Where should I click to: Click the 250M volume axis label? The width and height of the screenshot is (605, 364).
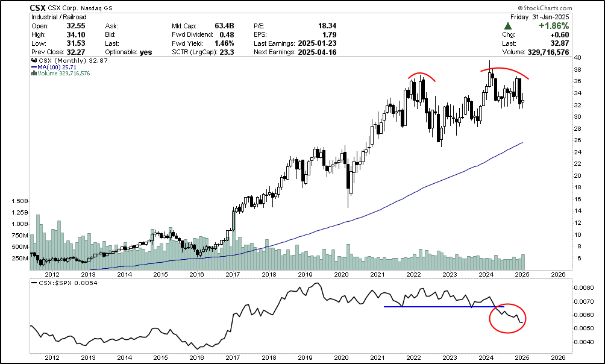tap(20, 259)
